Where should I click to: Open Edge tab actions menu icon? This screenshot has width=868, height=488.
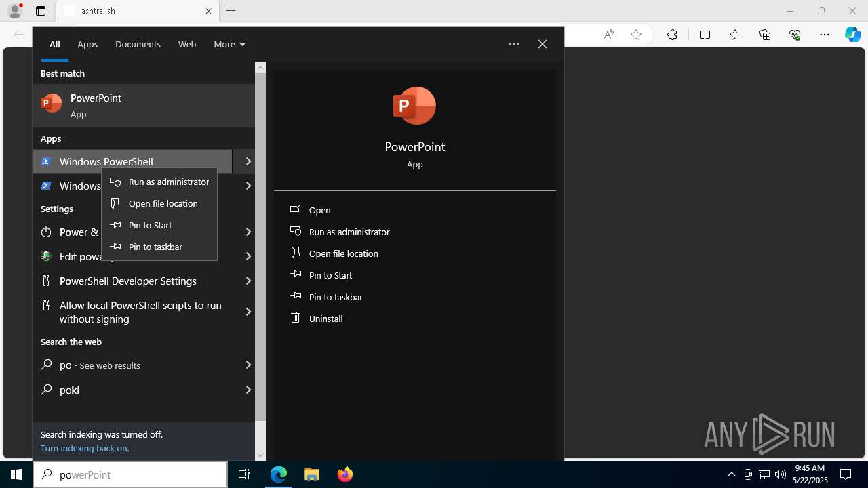pos(41,11)
